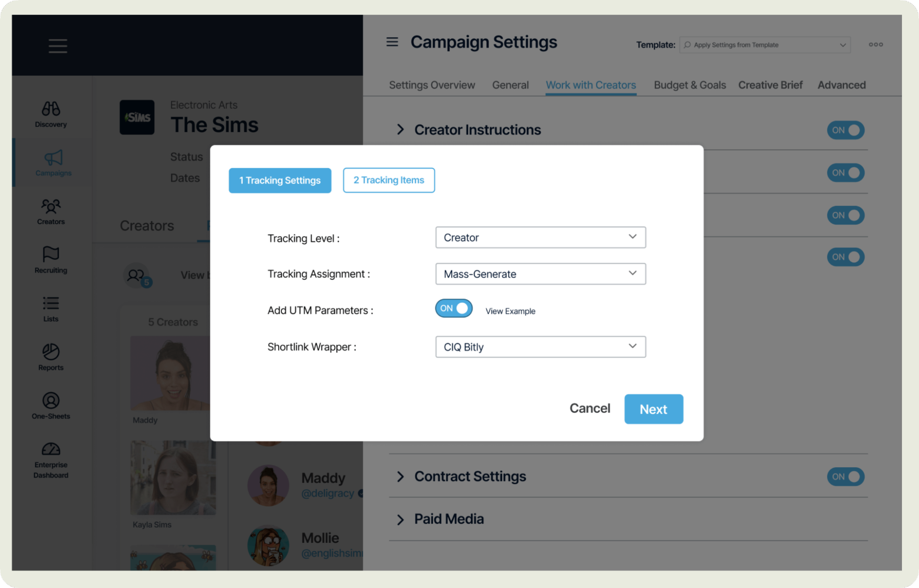Click the Apply Settings from Template field

[765, 45]
